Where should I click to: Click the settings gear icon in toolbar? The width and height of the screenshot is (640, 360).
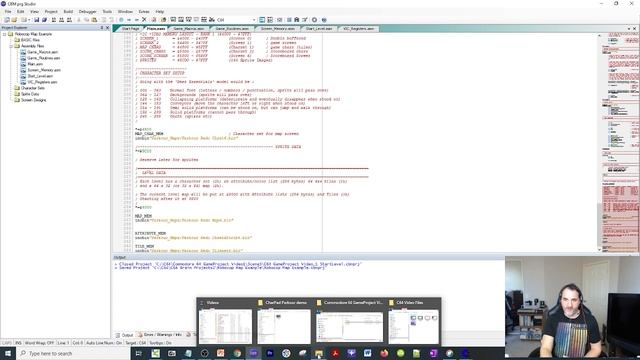click(x=314, y=20)
